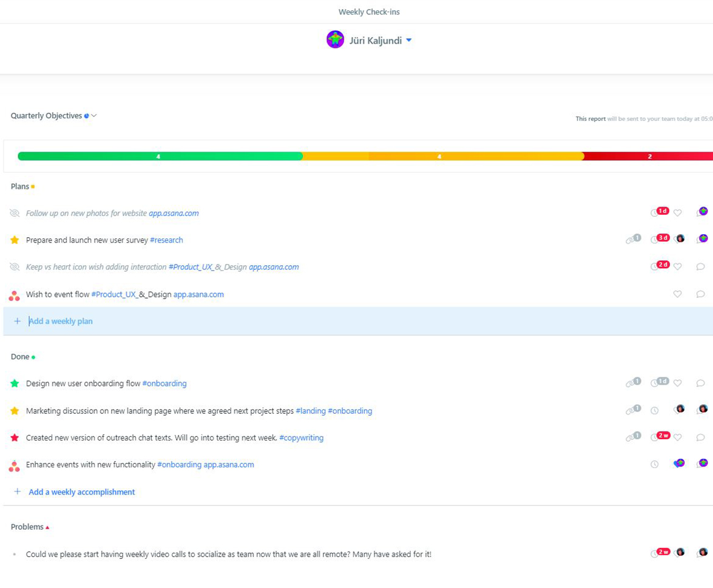This screenshot has height=588, width=713.
Task: Click the comment avatar on 'Prepare and launch new user survey'
Action: click(x=703, y=238)
